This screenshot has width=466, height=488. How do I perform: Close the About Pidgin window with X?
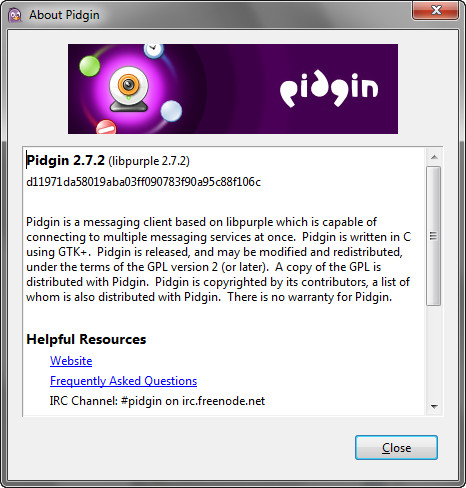click(x=435, y=10)
